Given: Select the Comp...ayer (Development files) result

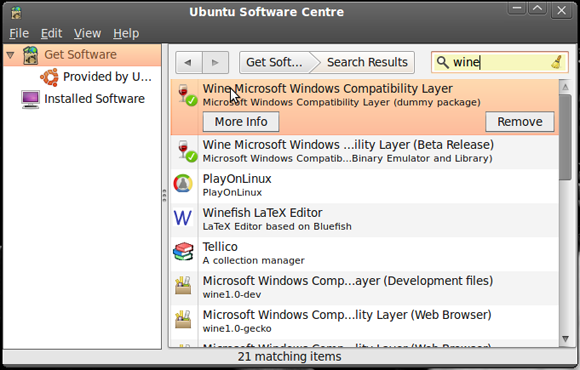Looking at the screenshot, I should pos(365,288).
